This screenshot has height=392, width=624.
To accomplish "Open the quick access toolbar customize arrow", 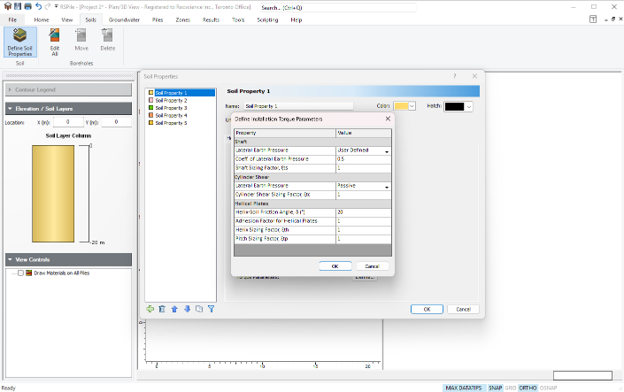I will click(x=56, y=7).
